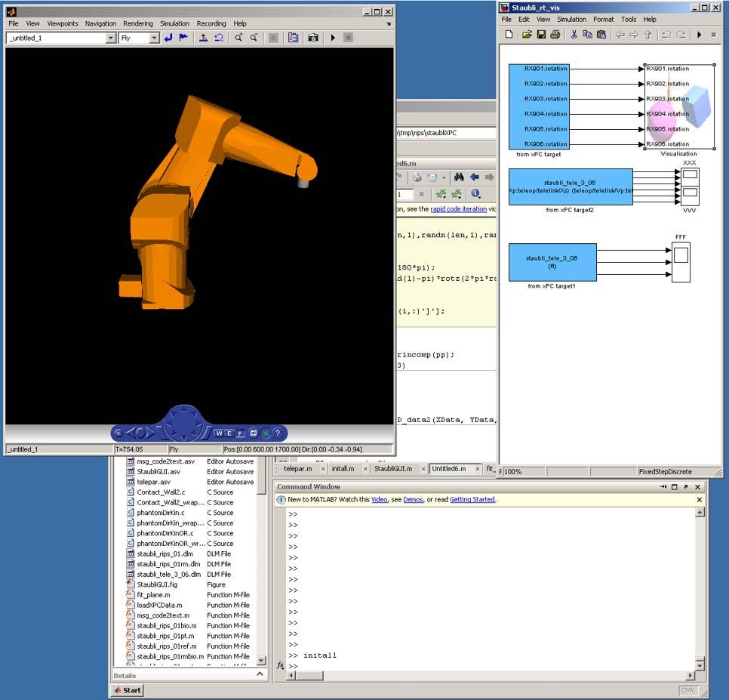
Task: Start simulation from the VR viewer toolbar
Action: coord(333,38)
